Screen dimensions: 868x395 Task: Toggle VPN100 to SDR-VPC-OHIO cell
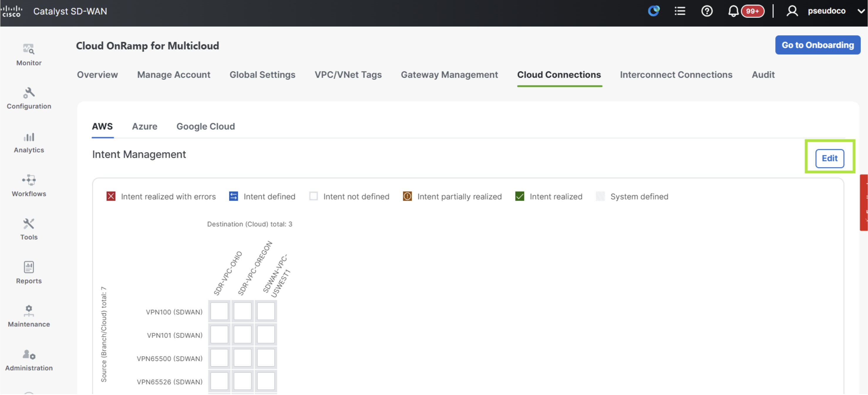(219, 311)
